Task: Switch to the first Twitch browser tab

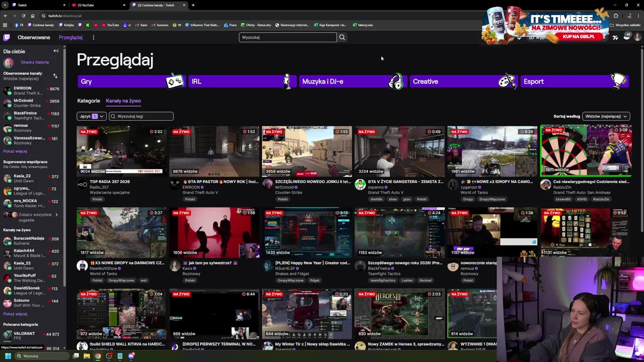Action: (38, 5)
